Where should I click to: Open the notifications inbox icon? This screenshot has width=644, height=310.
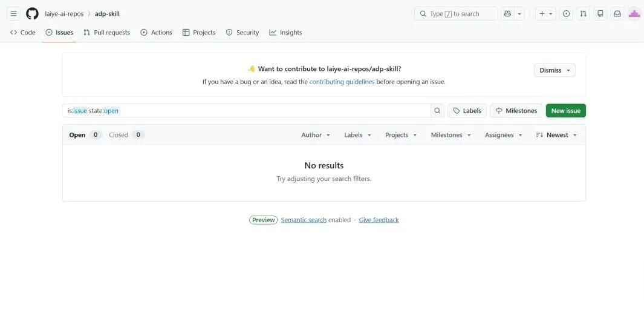tap(617, 13)
